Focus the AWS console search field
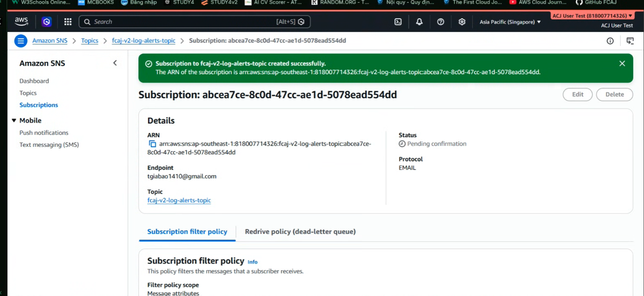The image size is (644, 296). click(x=195, y=22)
